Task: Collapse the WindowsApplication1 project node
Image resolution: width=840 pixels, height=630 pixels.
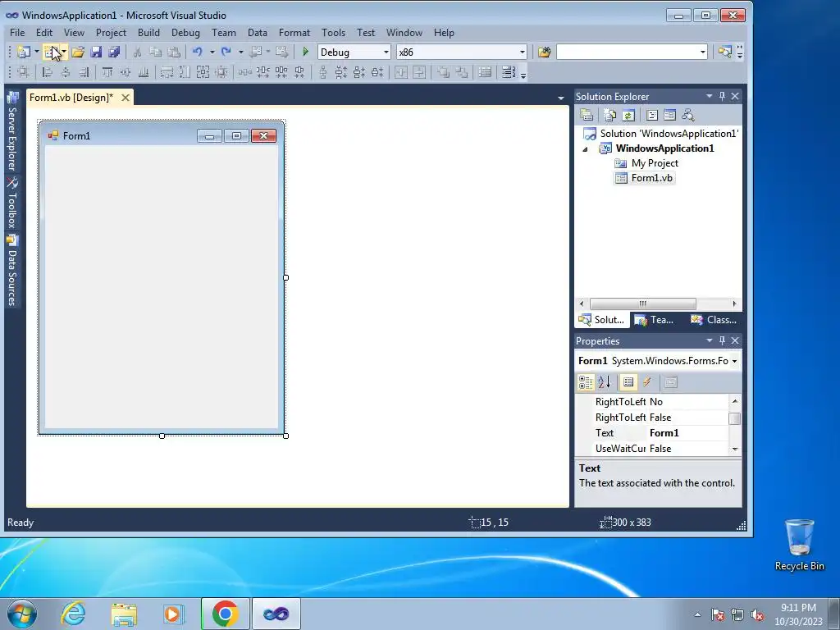Action: tap(585, 149)
